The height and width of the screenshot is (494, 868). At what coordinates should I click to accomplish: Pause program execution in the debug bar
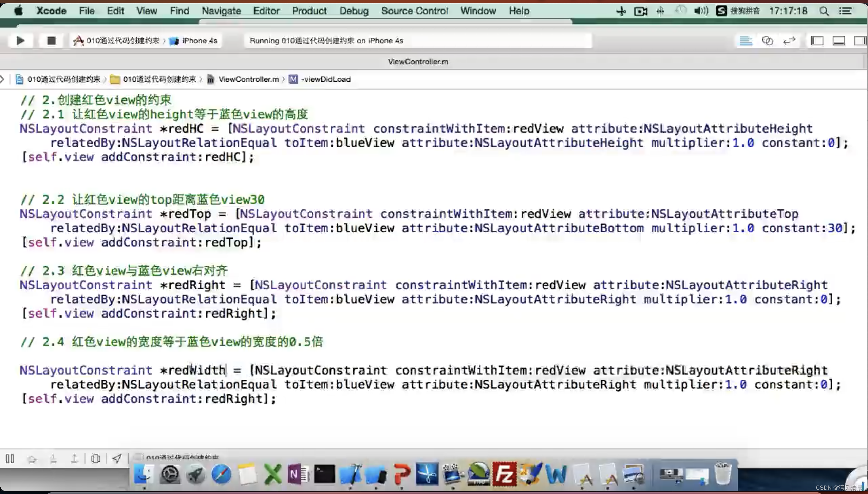[10, 459]
